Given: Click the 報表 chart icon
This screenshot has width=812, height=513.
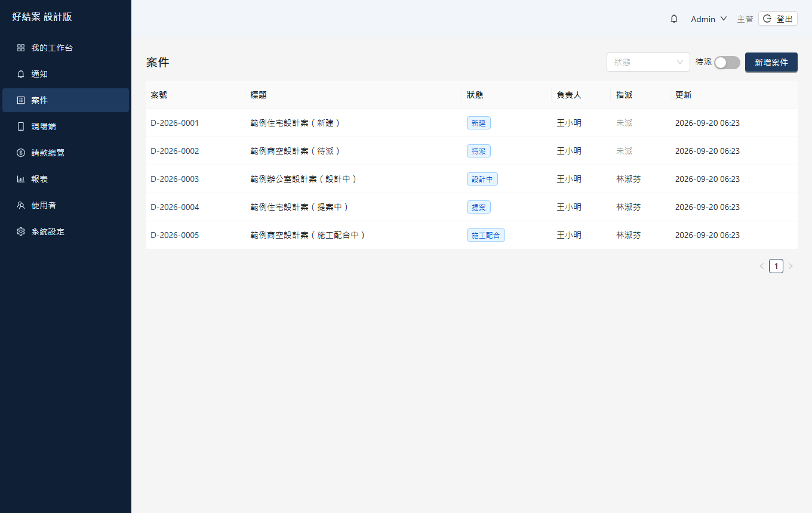Looking at the screenshot, I should (21, 179).
